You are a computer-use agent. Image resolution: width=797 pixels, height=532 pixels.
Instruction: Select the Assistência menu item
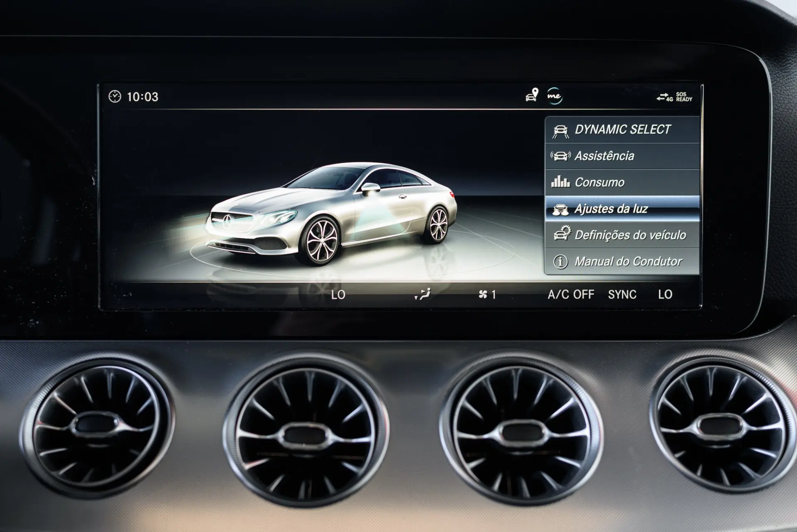(x=622, y=156)
